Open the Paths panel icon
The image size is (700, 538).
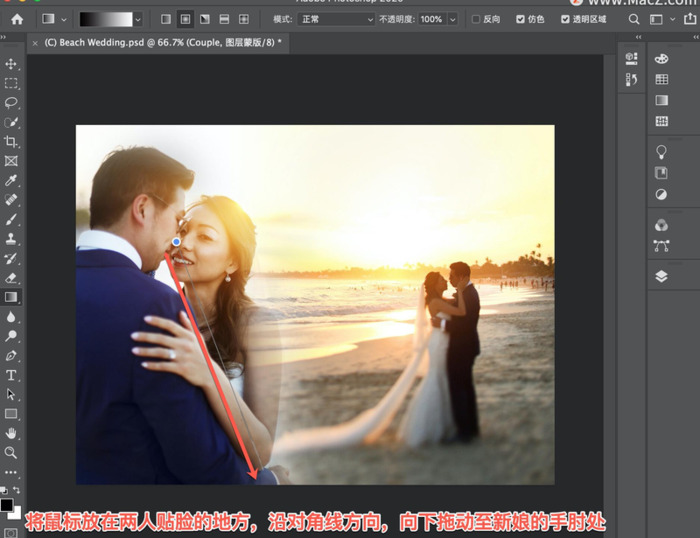(661, 246)
